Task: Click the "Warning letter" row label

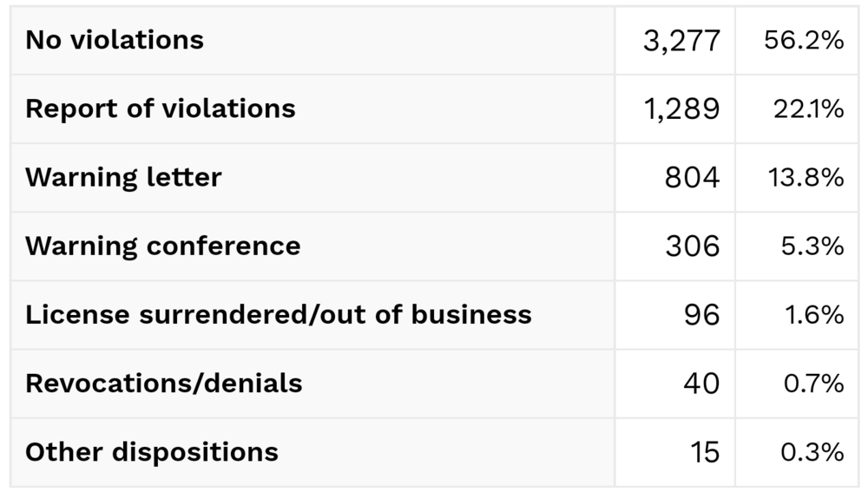Action: point(123,177)
